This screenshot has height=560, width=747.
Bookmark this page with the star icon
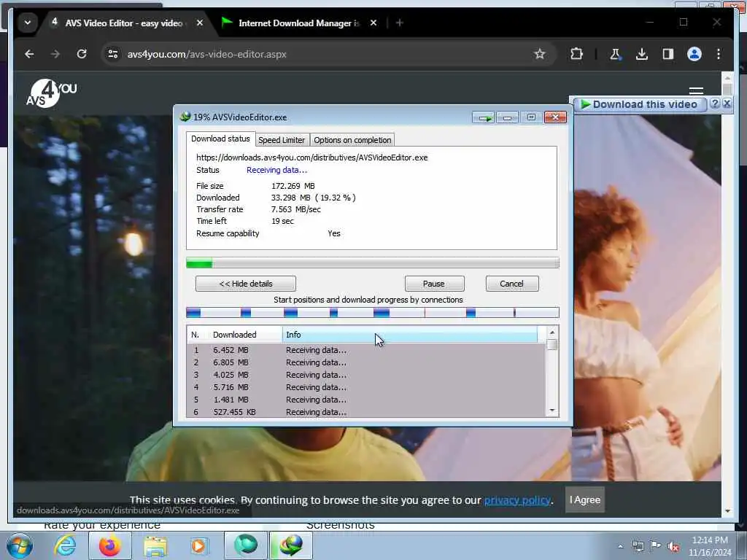click(539, 54)
